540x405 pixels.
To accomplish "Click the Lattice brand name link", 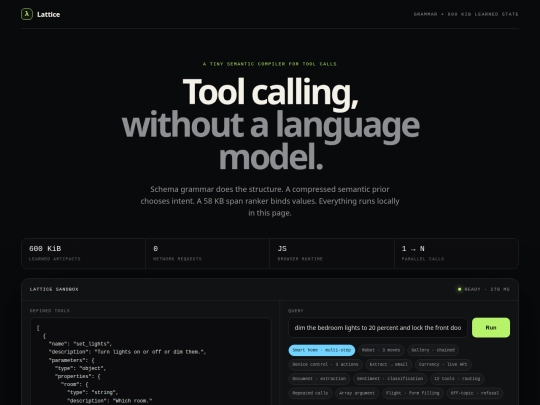I will [x=49, y=14].
